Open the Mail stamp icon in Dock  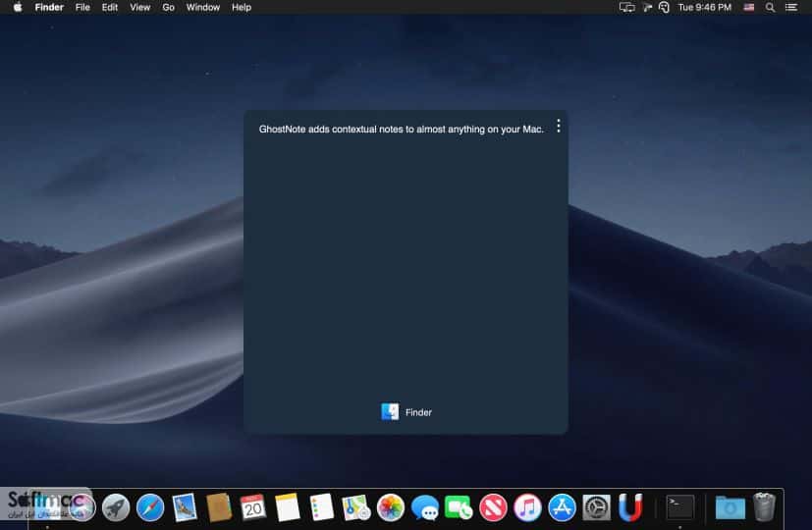point(185,506)
